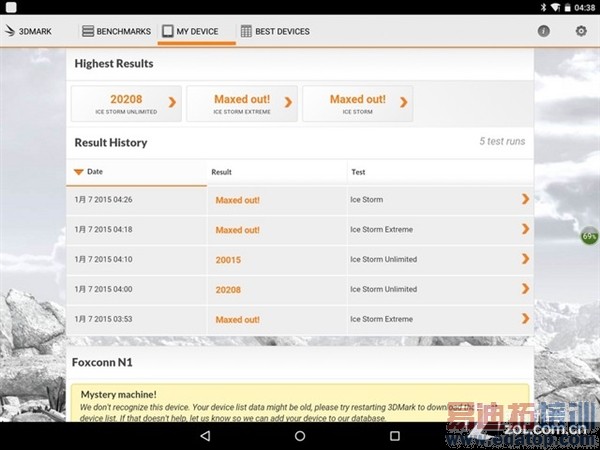Tap the Android Home navigation button
This screenshot has width=600, height=450.
tap(300, 435)
